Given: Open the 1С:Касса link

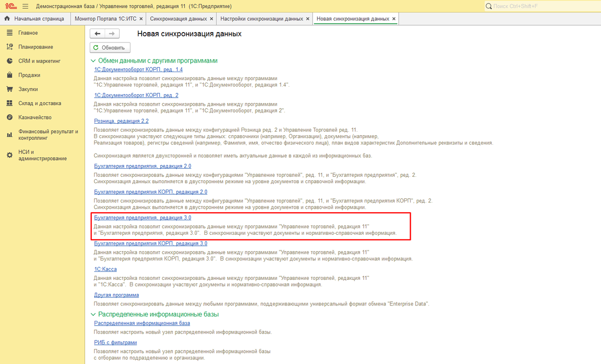Looking at the screenshot, I should click(105, 269).
